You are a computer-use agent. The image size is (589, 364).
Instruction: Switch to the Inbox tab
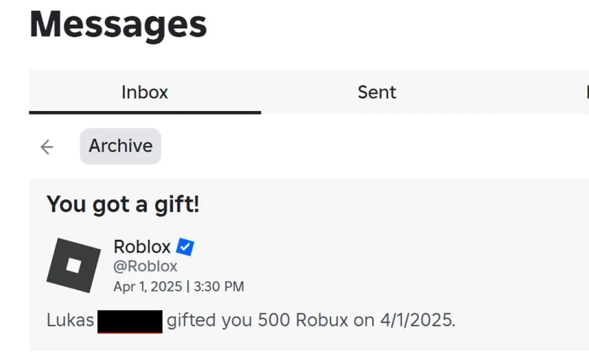(x=145, y=92)
